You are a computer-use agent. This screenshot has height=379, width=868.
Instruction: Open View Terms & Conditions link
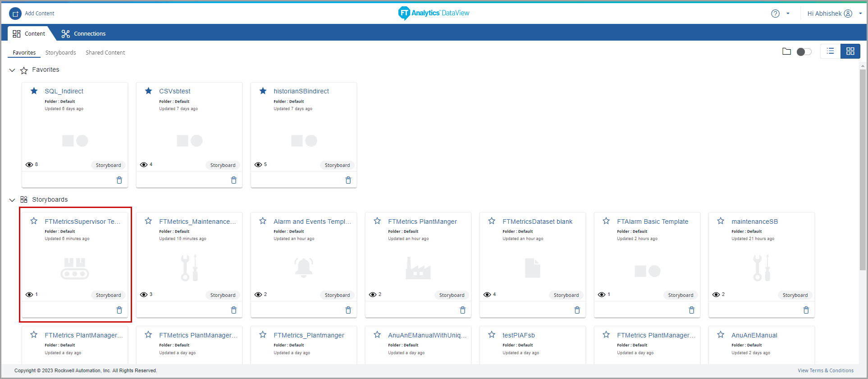click(x=826, y=370)
